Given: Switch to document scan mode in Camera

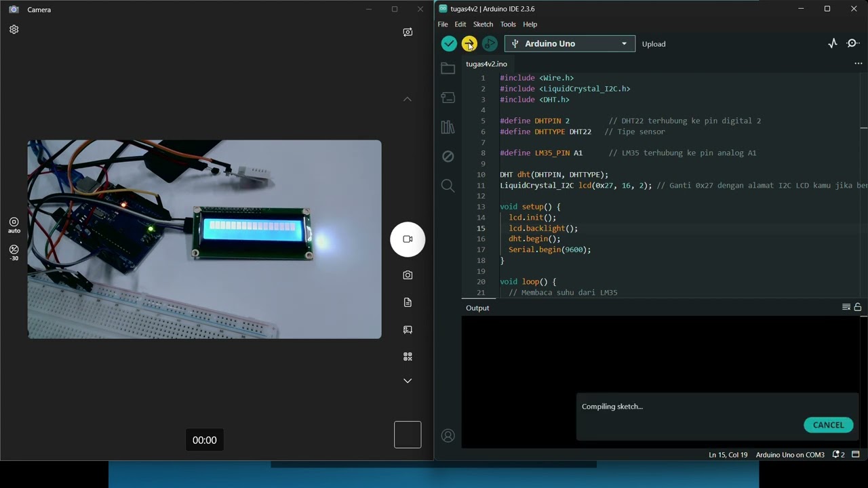Looking at the screenshot, I should [x=408, y=302].
